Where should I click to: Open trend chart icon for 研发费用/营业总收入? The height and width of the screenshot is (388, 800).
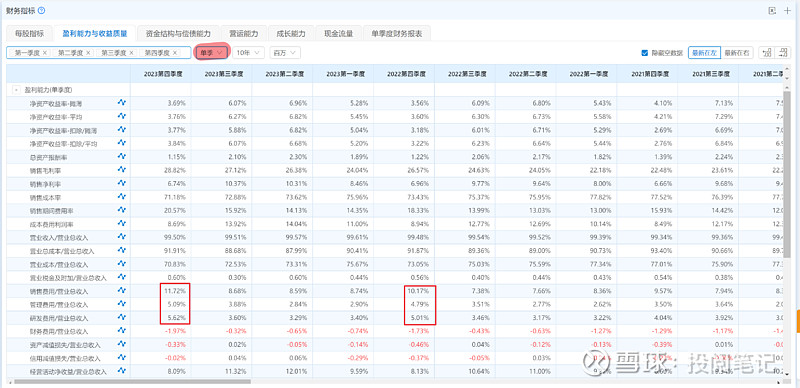121,317
